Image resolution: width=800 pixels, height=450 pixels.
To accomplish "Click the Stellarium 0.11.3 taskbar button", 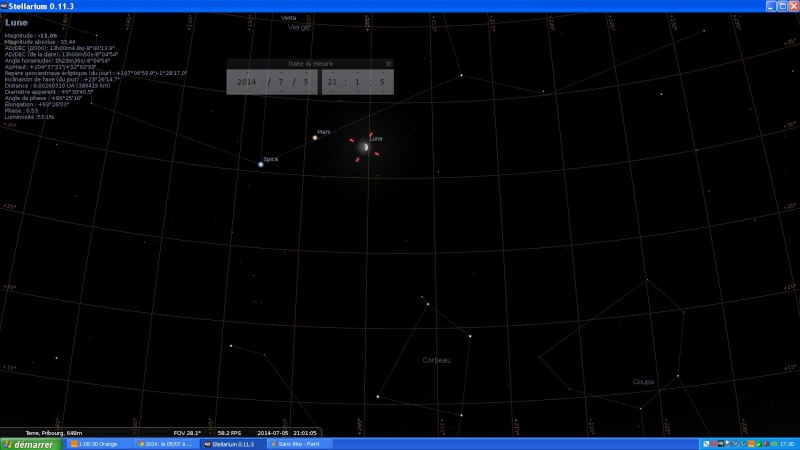I will (x=233, y=444).
